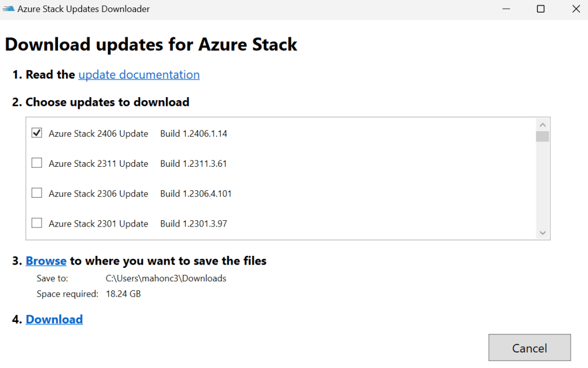Click the updates list scroll up arrow
Screen dimensions: 588x368
pos(542,125)
